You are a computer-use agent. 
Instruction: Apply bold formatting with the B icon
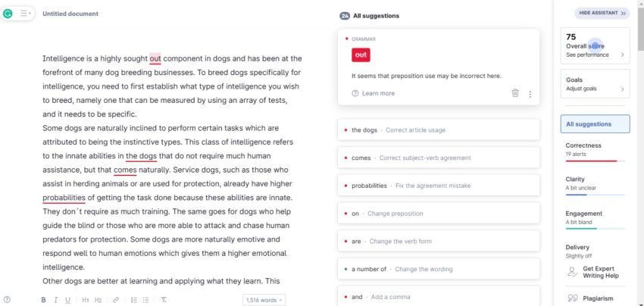click(x=43, y=300)
